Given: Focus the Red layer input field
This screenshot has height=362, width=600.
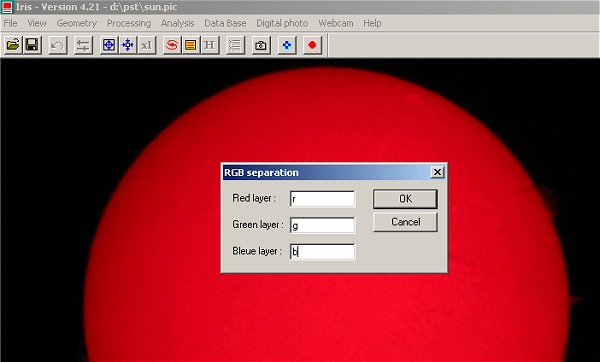Looking at the screenshot, I should tap(323, 199).
